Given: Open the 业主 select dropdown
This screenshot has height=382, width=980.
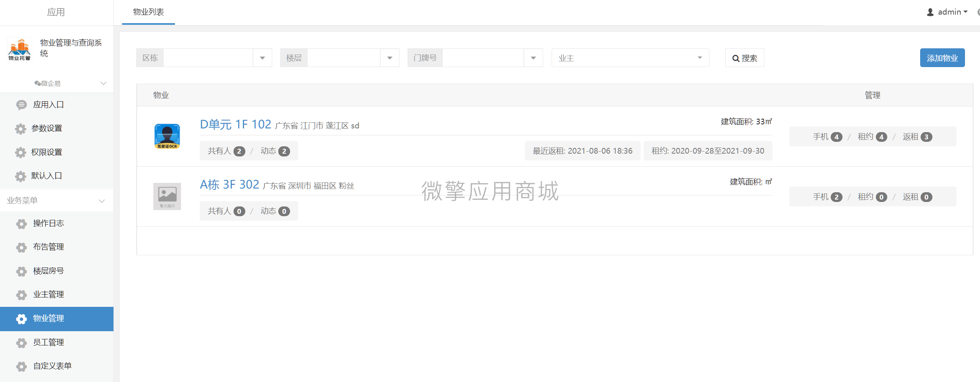Looking at the screenshot, I should coord(630,58).
